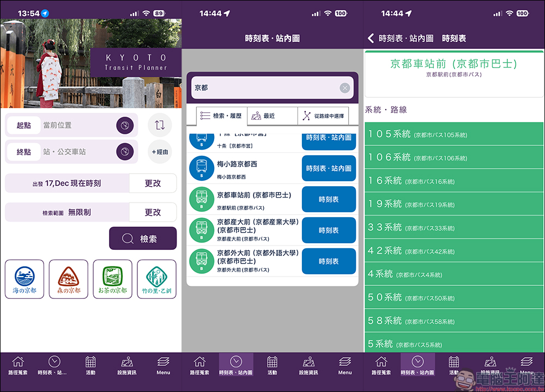Clear the 京都 search field with the × button

point(344,88)
